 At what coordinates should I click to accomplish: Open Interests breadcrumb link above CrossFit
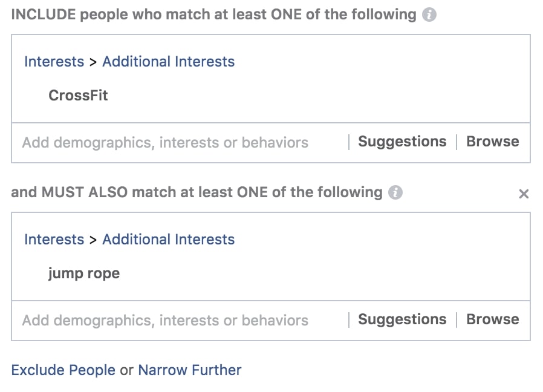point(54,62)
